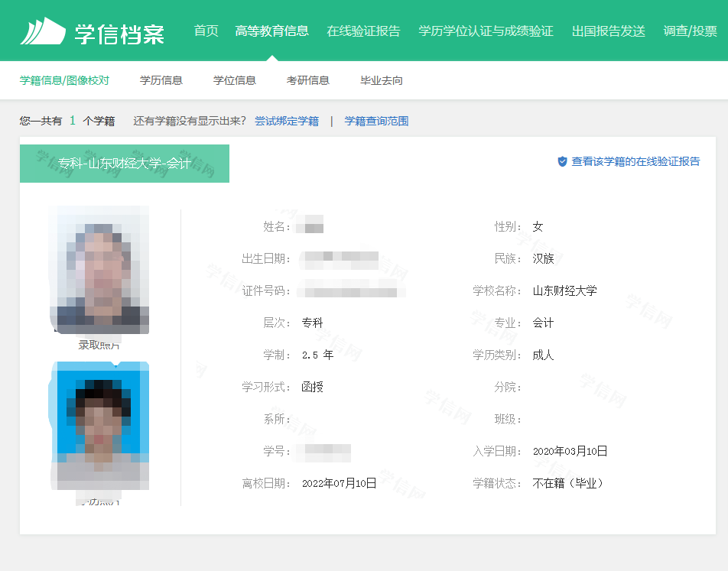Switch to the 学位信息 tab

click(235, 80)
